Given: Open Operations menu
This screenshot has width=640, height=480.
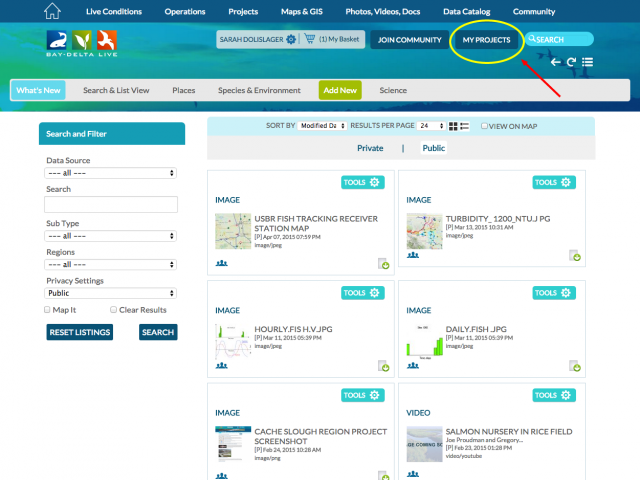Looking at the screenshot, I should pyautogui.click(x=185, y=11).
